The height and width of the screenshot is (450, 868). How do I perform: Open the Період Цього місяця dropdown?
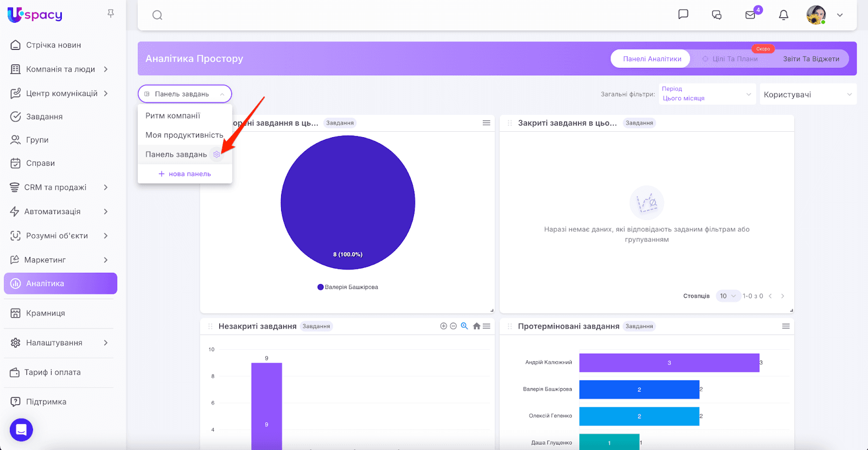coord(706,94)
